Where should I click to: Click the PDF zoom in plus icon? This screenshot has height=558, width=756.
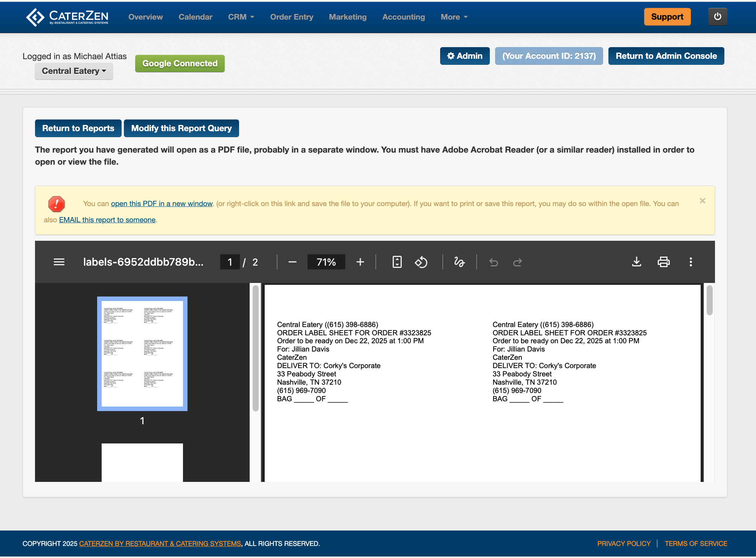pos(360,262)
